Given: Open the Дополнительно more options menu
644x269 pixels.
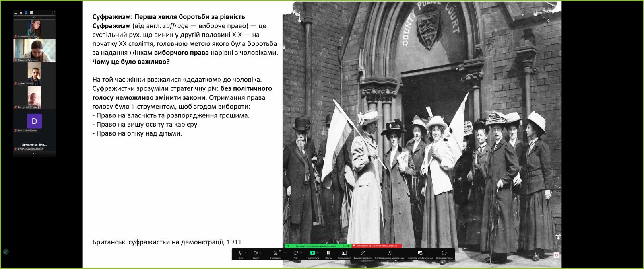Looking at the screenshot, I should 444,253.
